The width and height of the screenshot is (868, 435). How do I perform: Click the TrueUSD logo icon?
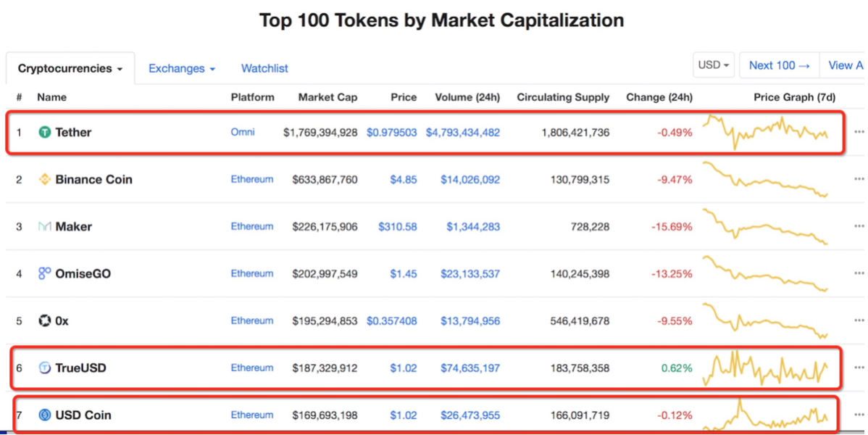tap(45, 368)
